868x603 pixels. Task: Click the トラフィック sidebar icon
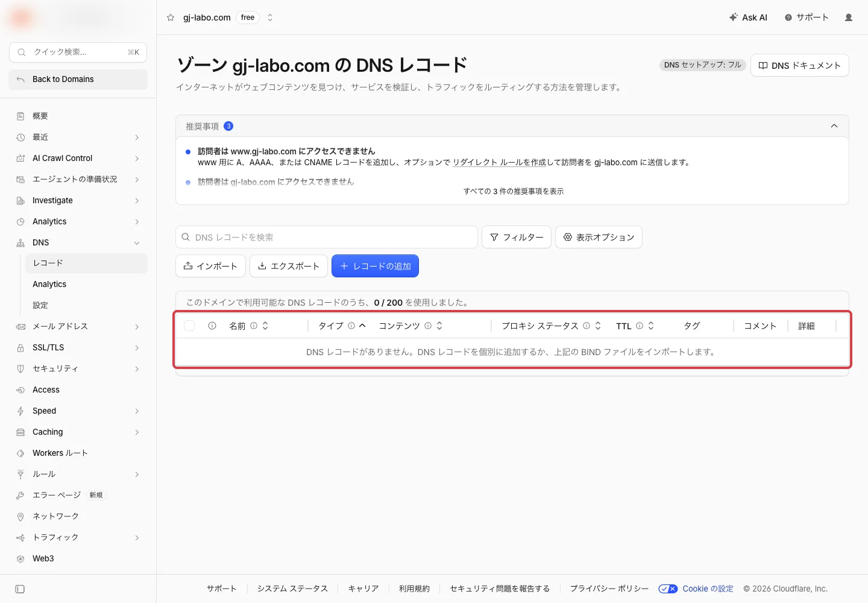click(x=20, y=538)
